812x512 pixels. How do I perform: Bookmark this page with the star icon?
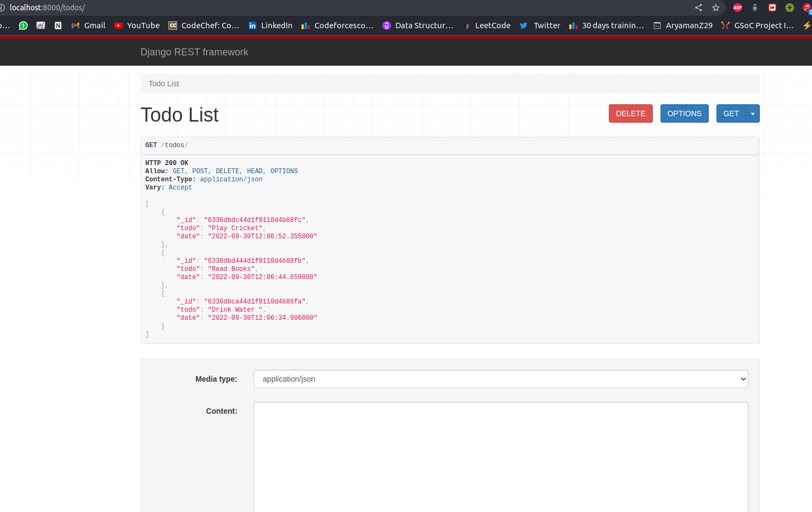(716, 8)
